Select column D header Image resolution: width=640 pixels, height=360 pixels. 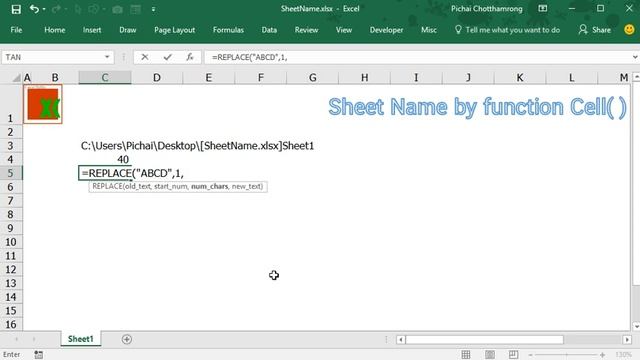[157, 78]
